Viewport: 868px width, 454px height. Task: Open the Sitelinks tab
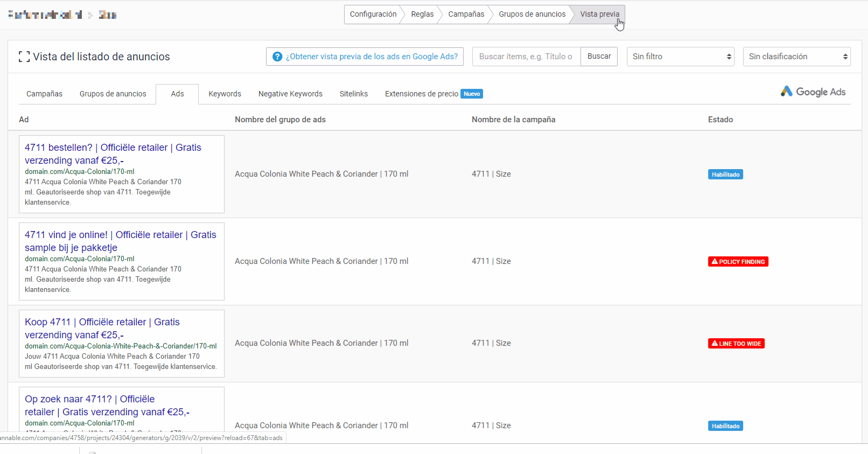pyautogui.click(x=354, y=94)
